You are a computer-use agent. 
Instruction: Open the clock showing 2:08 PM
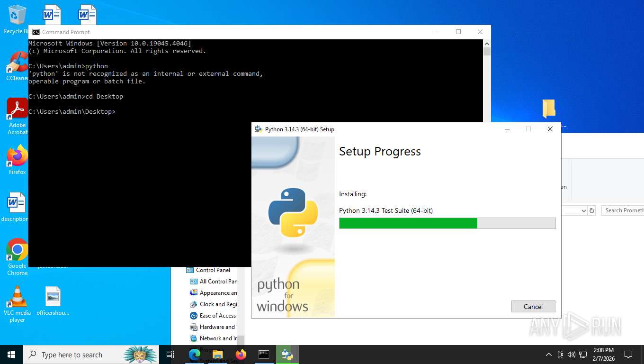click(x=603, y=355)
